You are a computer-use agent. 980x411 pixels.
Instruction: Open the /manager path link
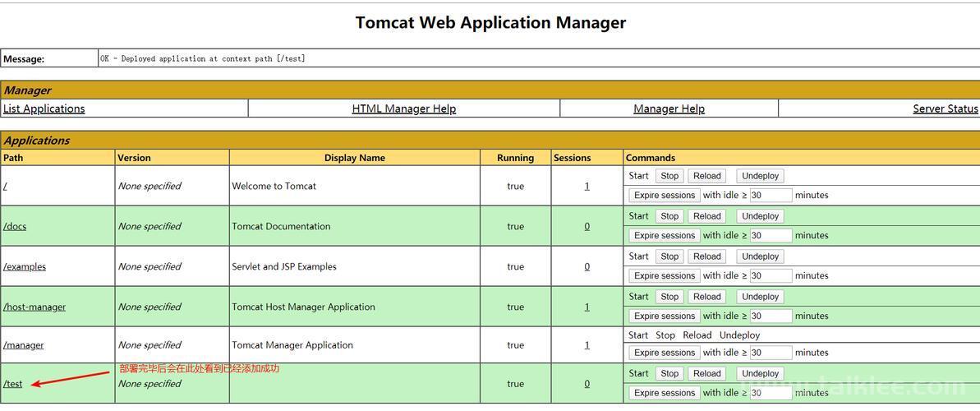(24, 344)
